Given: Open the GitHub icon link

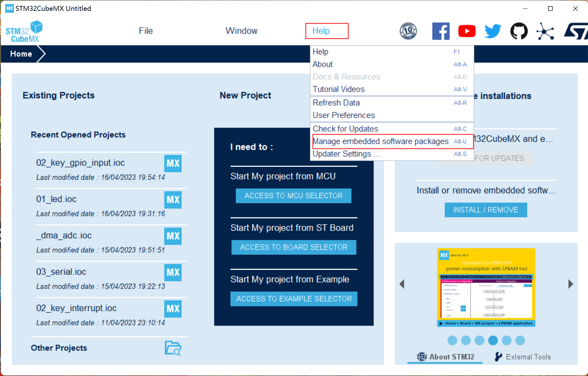Looking at the screenshot, I should (519, 31).
